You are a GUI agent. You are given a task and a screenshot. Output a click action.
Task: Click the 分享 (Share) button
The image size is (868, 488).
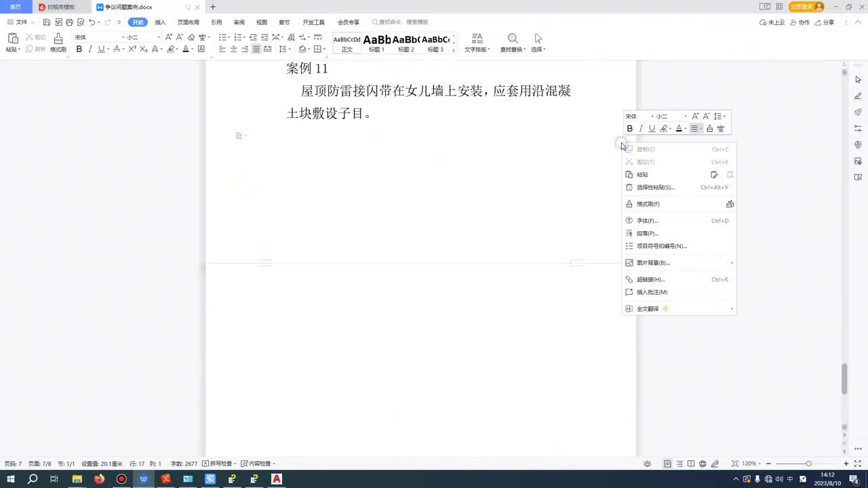point(825,22)
